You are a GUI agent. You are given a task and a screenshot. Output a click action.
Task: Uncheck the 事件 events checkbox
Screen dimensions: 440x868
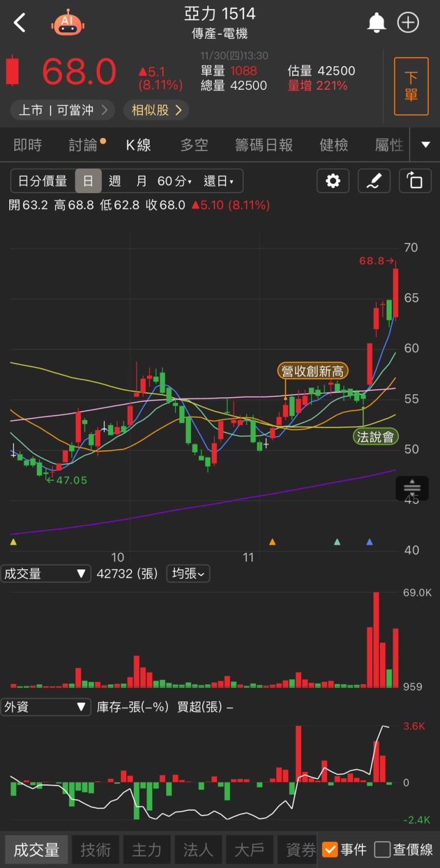tap(330, 849)
